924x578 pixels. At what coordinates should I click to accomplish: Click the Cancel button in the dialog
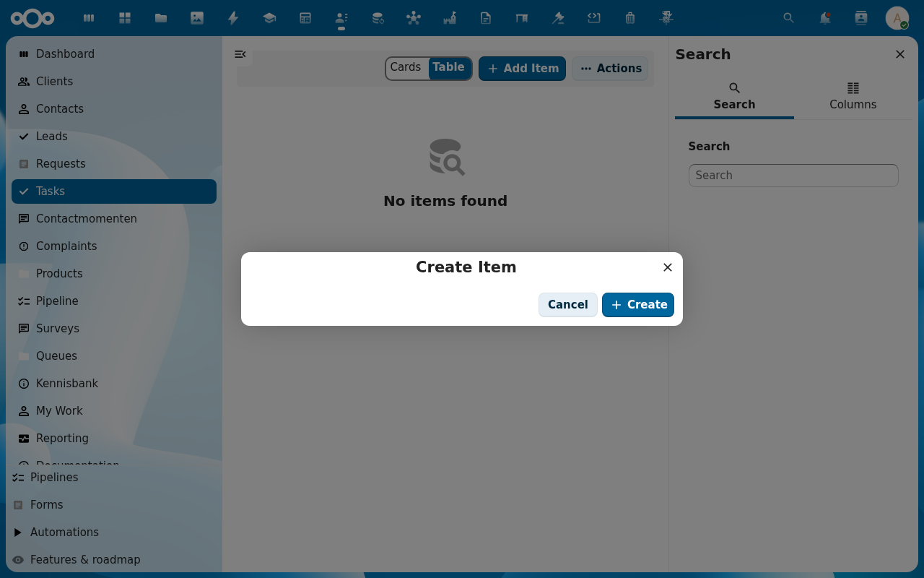click(x=568, y=305)
